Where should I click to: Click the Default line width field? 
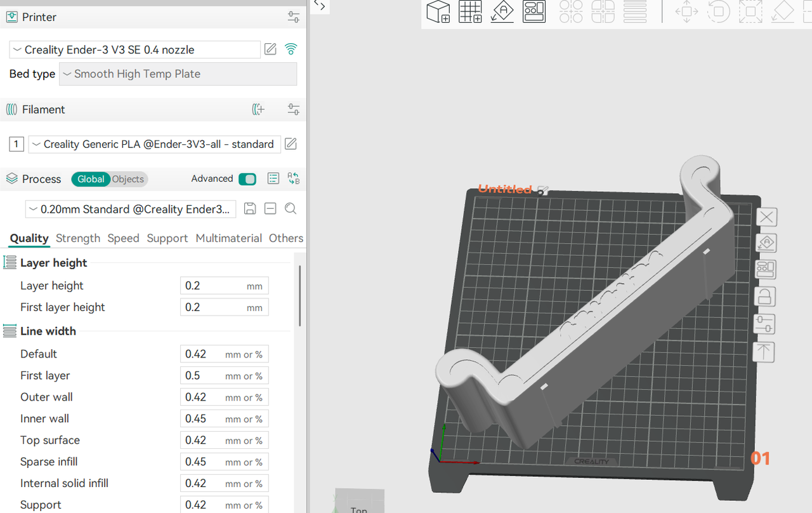click(225, 354)
